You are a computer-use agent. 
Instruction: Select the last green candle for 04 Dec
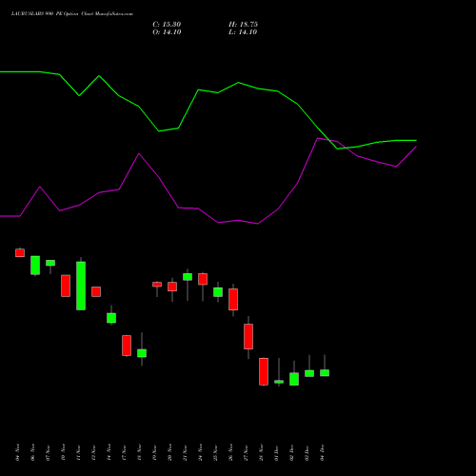[x=325, y=373]
